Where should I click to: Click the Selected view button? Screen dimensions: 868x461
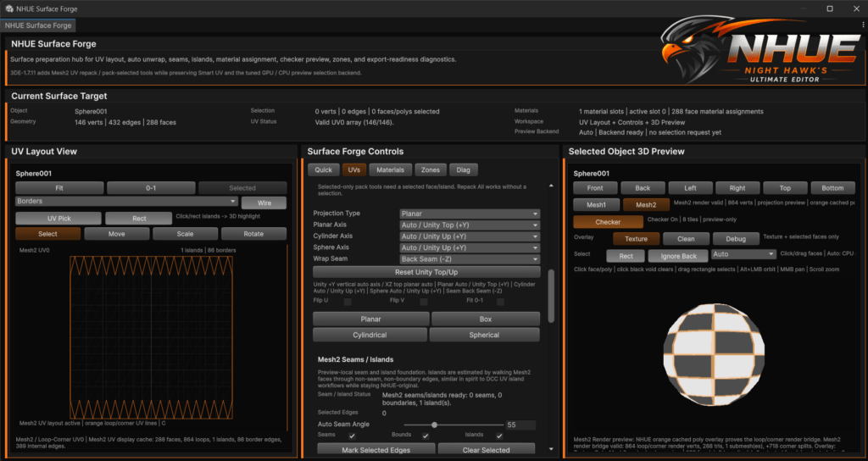pyautogui.click(x=242, y=188)
